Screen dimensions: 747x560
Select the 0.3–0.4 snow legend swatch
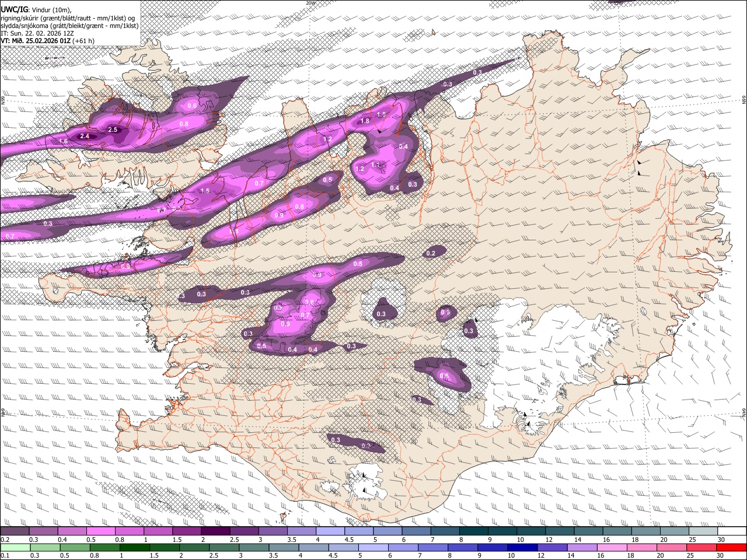coord(43,531)
